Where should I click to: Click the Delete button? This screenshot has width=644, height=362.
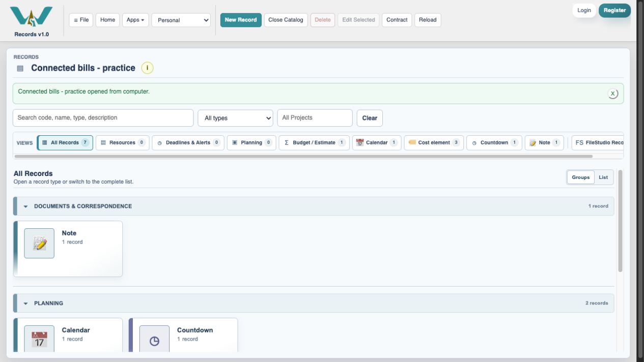(323, 20)
